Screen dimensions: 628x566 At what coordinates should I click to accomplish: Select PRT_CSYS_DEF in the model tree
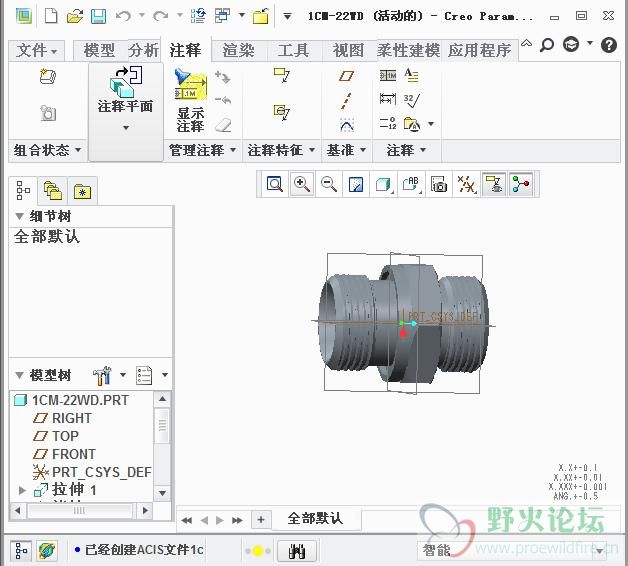[x=102, y=472]
